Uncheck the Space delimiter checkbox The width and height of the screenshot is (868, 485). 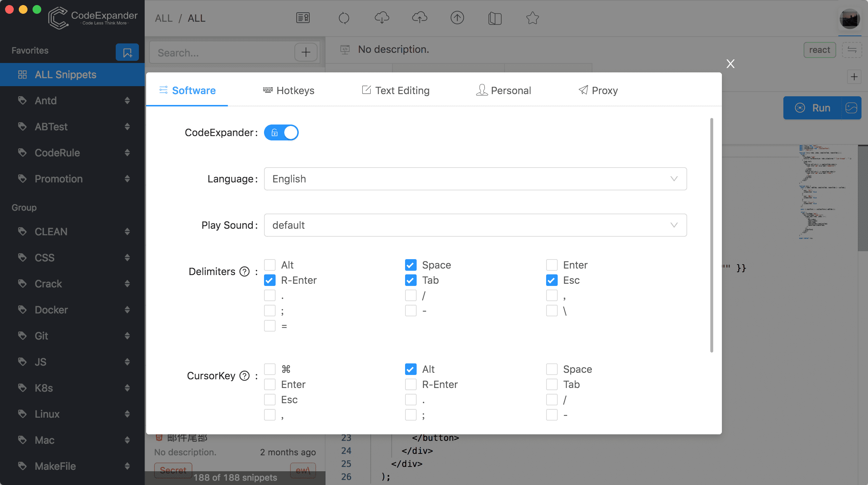click(x=411, y=265)
